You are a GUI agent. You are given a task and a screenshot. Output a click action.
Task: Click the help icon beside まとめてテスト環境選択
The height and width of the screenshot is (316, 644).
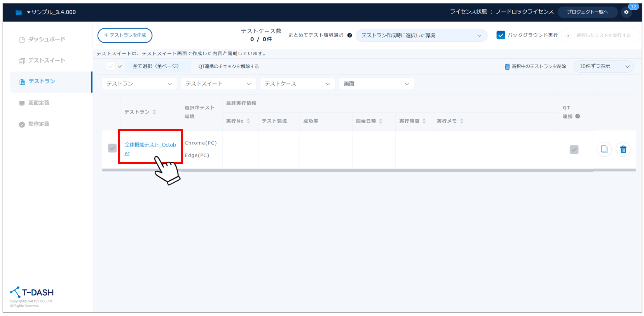[350, 35]
